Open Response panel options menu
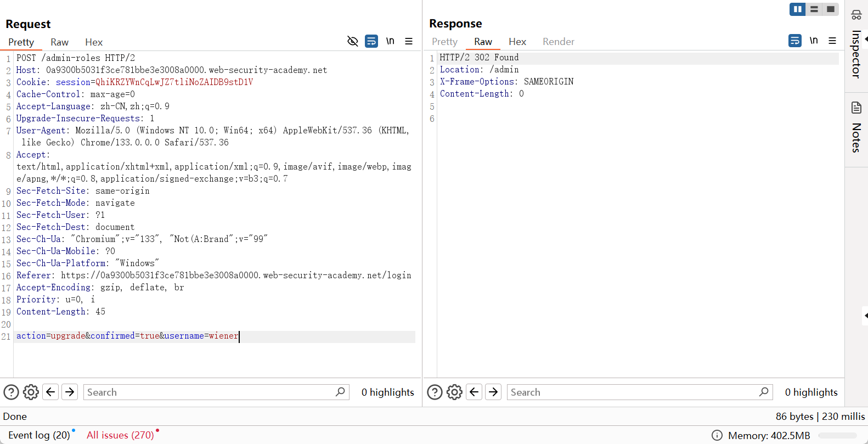This screenshot has width=868, height=444. click(832, 41)
